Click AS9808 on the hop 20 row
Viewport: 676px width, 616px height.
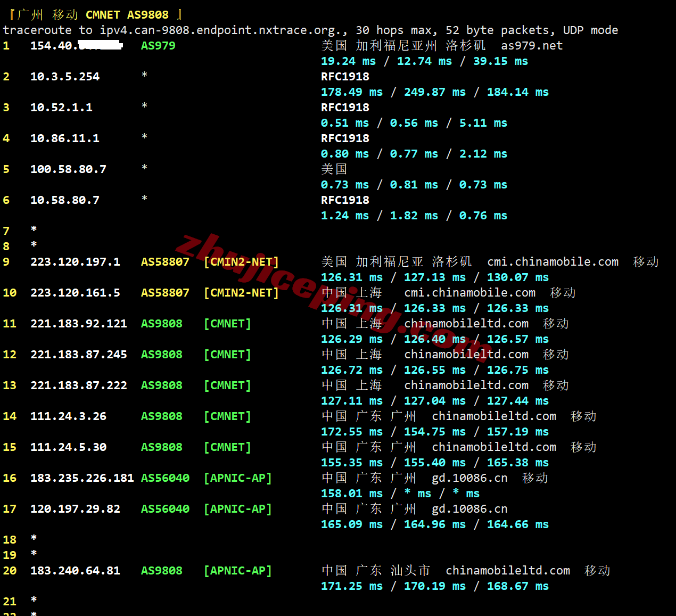[162, 571]
